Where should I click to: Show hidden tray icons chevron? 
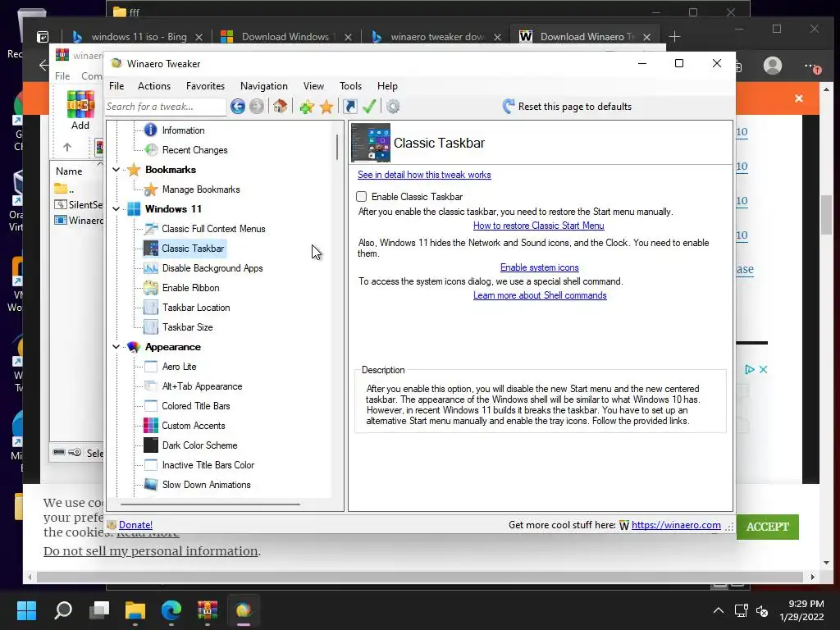coord(719,610)
